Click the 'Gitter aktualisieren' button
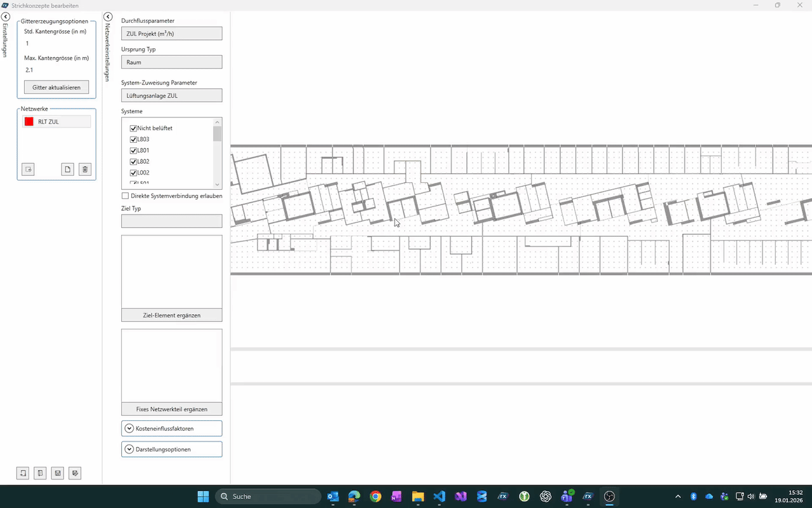This screenshot has height=508, width=812. pos(56,87)
